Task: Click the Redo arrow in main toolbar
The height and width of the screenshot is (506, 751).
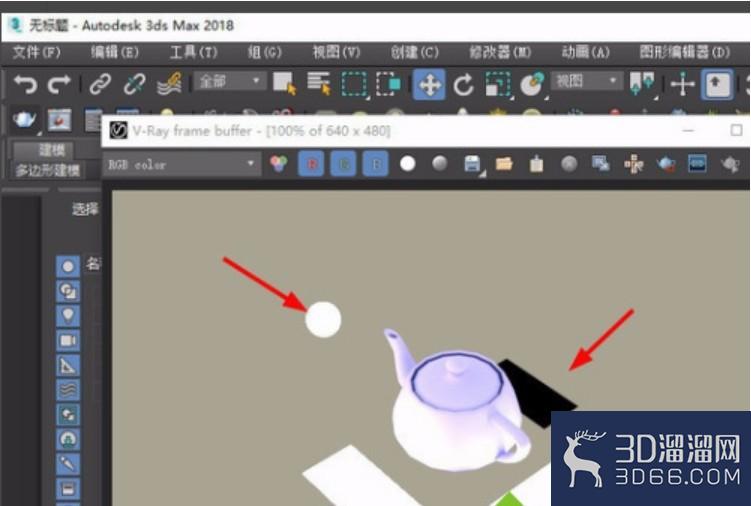Action: [x=59, y=84]
